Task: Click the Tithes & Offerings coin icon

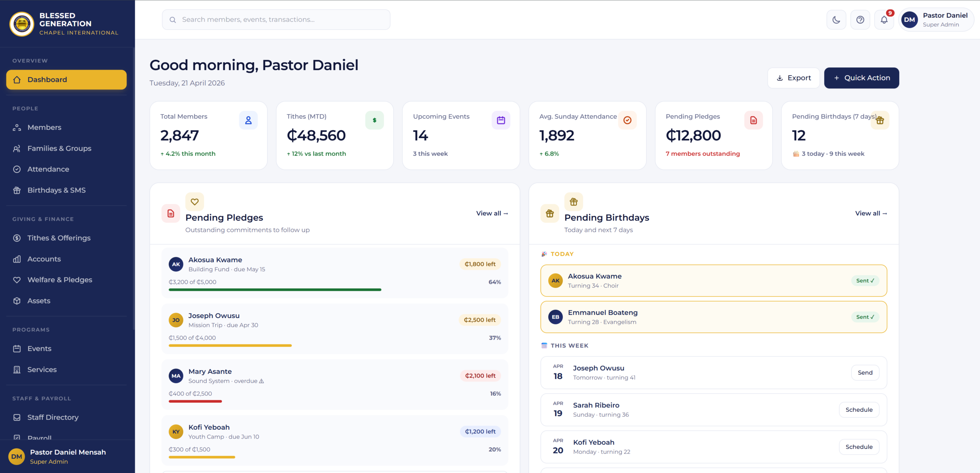Action: point(17,238)
